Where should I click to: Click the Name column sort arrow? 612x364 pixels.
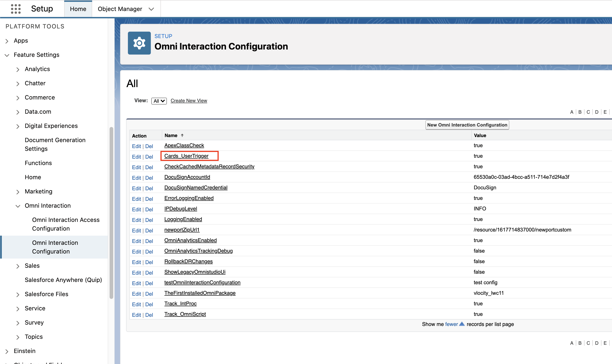tap(182, 135)
